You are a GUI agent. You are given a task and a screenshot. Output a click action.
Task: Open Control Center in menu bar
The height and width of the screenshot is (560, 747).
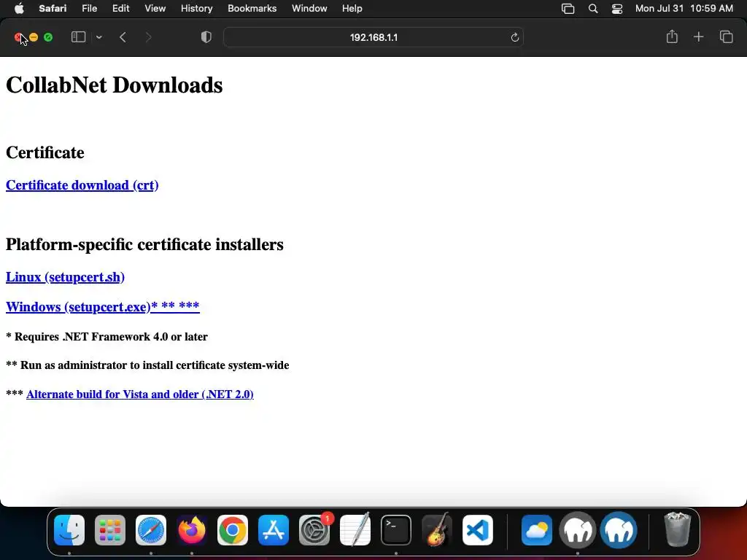[x=617, y=8]
